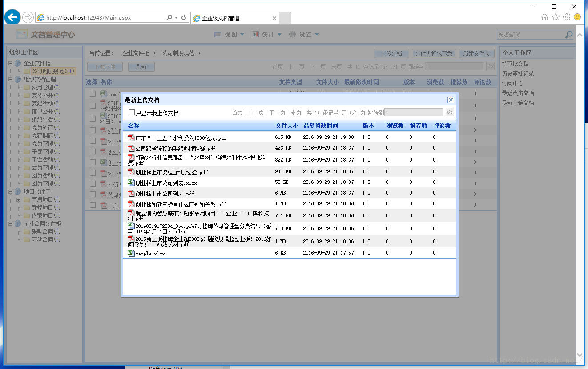Image resolution: width=588 pixels, height=369 pixels.
Task: Click the browser scrollbar up arrow
Action: 580,34
